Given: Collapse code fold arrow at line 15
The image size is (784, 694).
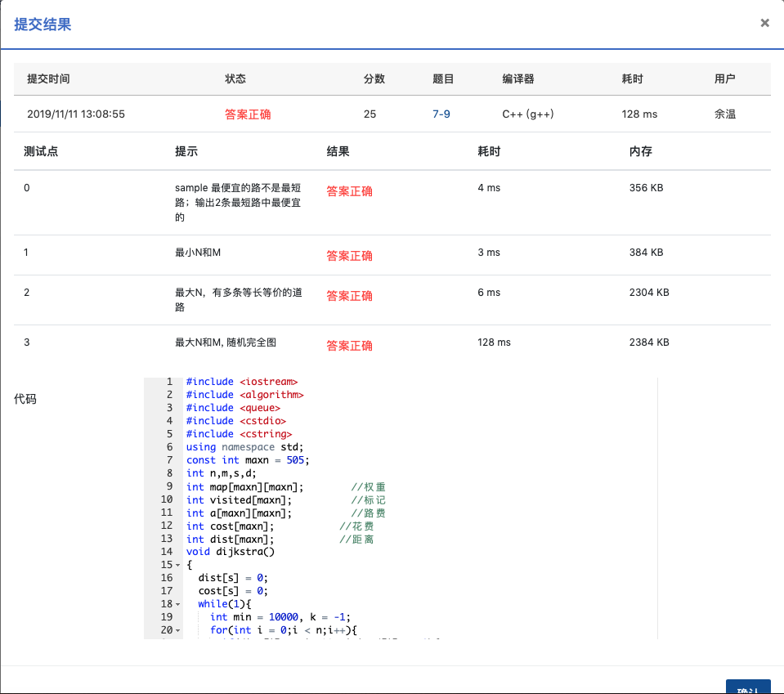Looking at the screenshot, I should pos(177,565).
